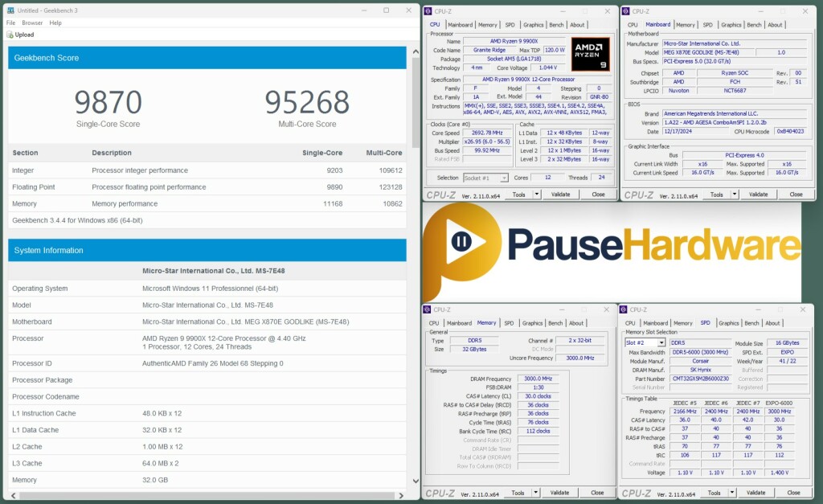Click the multi-core score 95268
The height and width of the screenshot is (504, 823).
click(307, 102)
